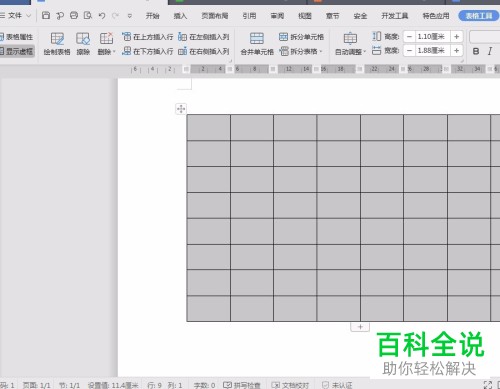Image resolution: width=500 pixels, height=389 pixels.
Task: Switch to the 页面布局 tab
Action: pos(215,16)
